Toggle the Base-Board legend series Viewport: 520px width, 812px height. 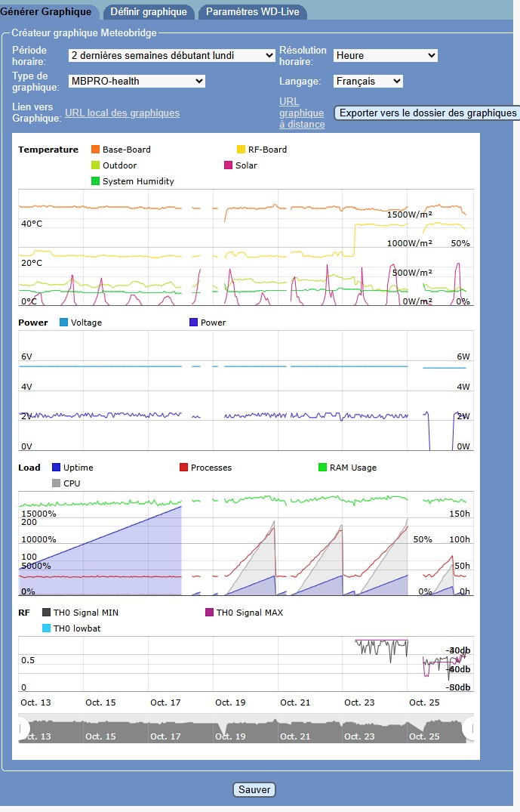(96, 150)
